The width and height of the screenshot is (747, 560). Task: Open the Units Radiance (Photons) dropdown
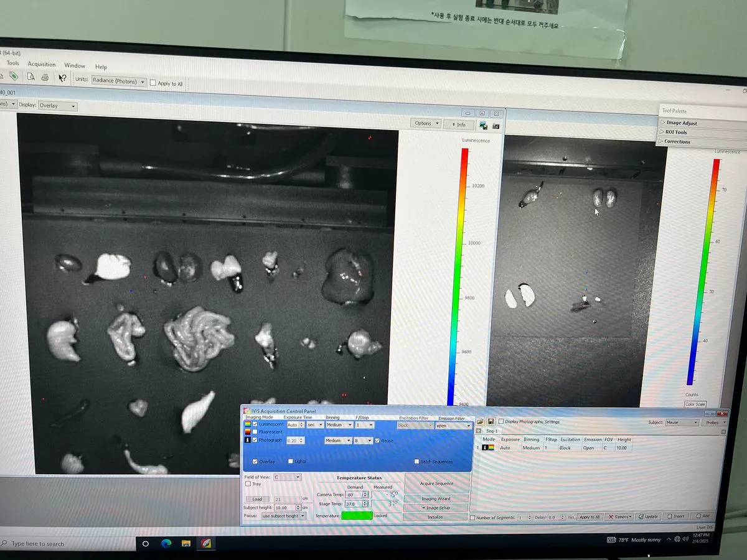pos(118,82)
